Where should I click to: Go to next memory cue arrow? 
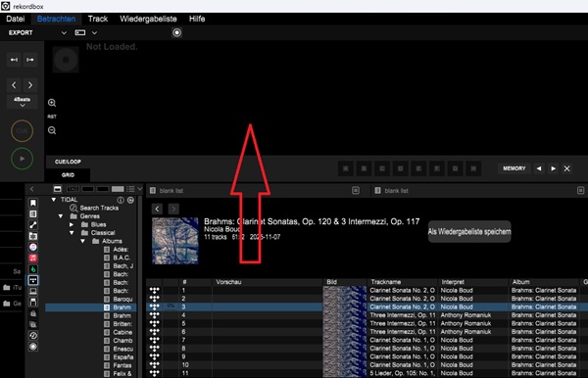(x=553, y=168)
